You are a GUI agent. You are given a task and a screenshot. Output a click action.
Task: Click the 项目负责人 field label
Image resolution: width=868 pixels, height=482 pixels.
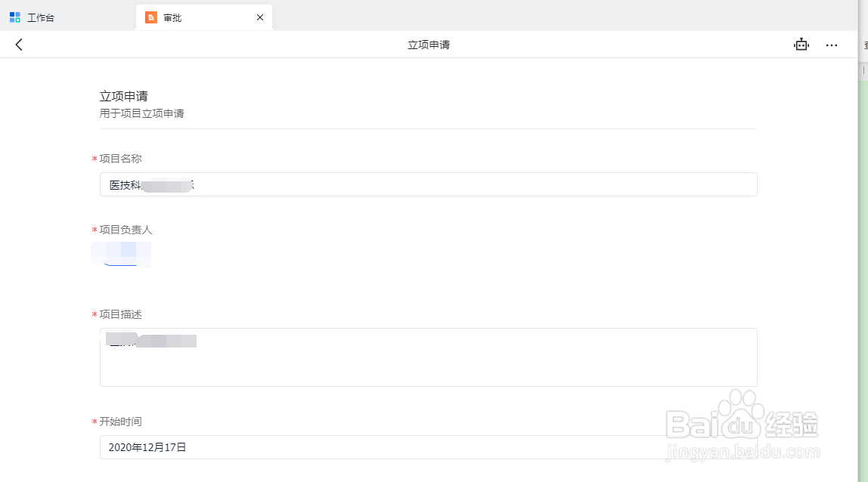pyautogui.click(x=126, y=230)
